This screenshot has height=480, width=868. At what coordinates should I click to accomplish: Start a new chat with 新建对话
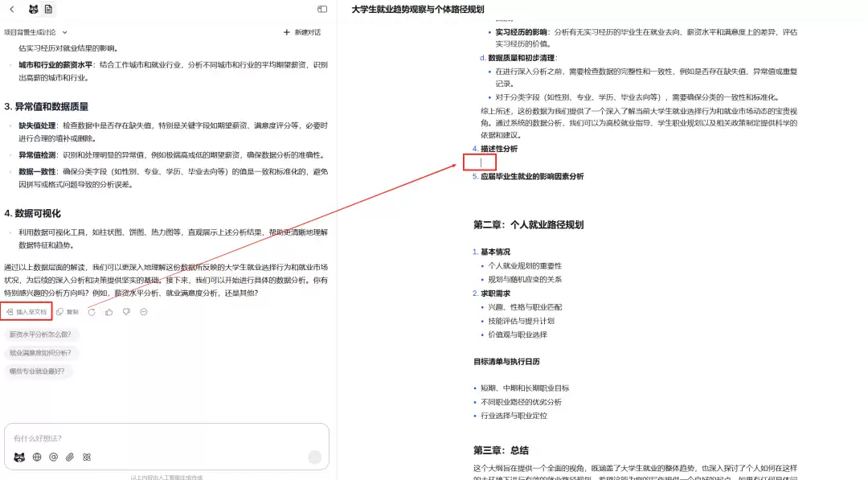tap(302, 32)
